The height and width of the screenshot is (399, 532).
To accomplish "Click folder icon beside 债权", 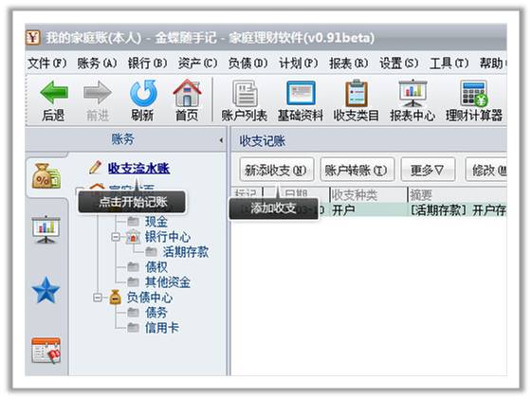I will [x=133, y=267].
